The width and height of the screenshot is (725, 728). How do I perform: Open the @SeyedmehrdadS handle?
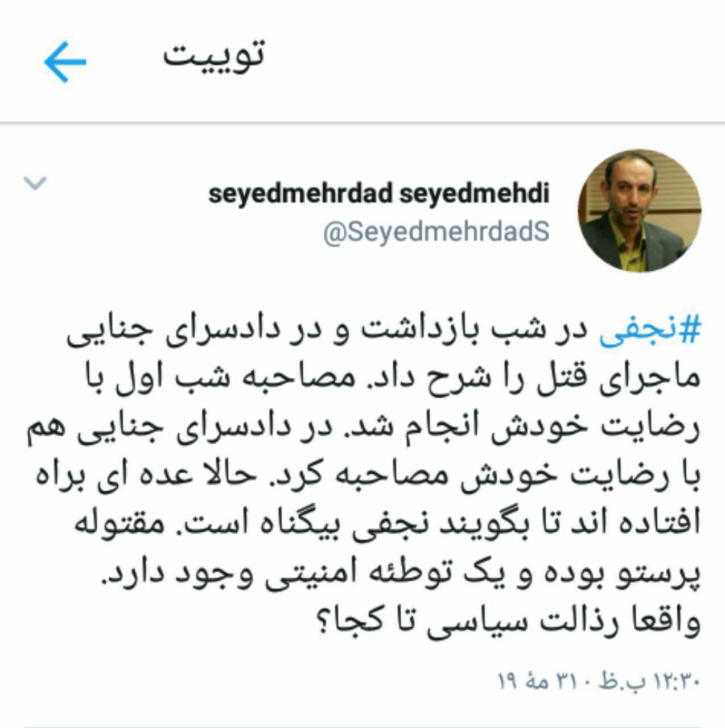(x=436, y=231)
